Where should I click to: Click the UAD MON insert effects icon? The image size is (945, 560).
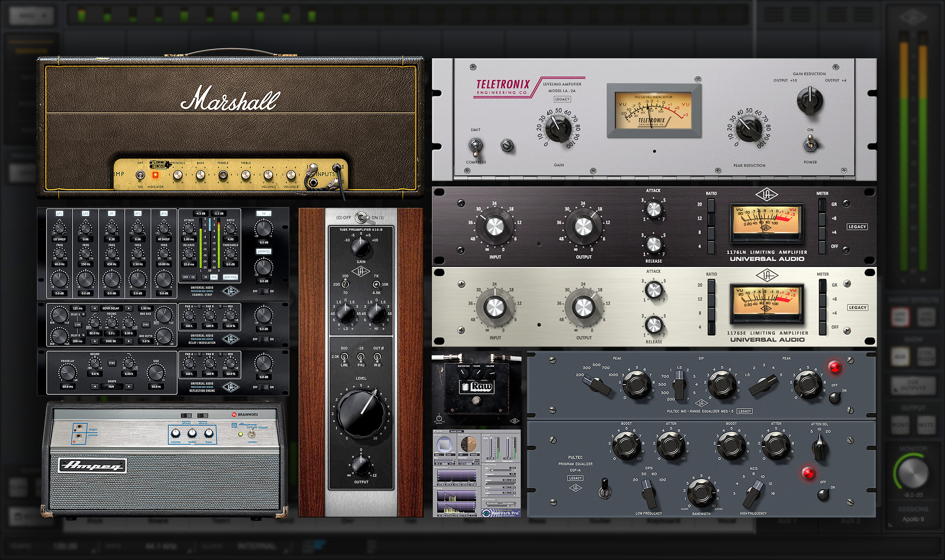tap(927, 317)
